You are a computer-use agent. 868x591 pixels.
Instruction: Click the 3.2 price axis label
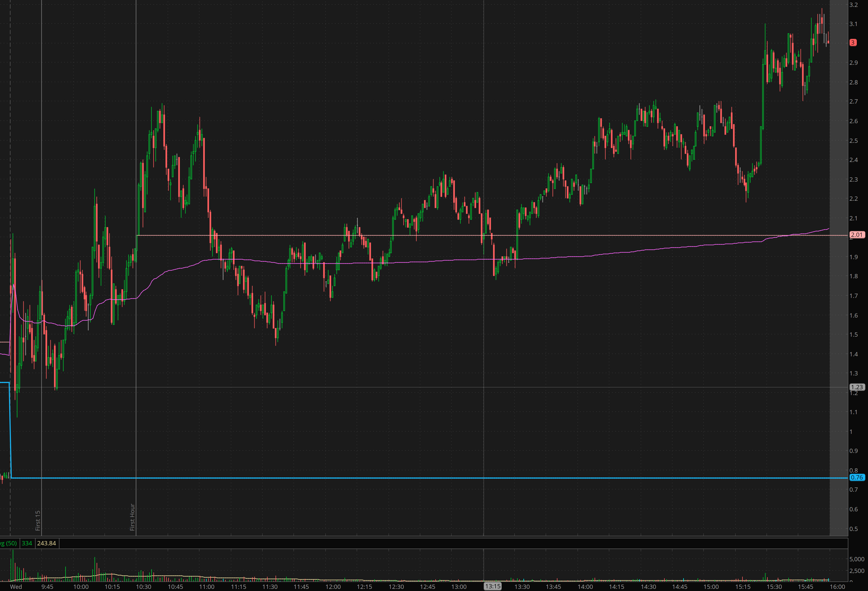[x=853, y=5]
